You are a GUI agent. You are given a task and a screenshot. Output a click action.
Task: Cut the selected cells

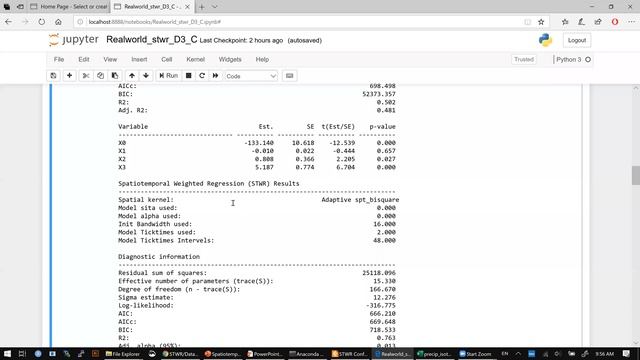[86, 76]
